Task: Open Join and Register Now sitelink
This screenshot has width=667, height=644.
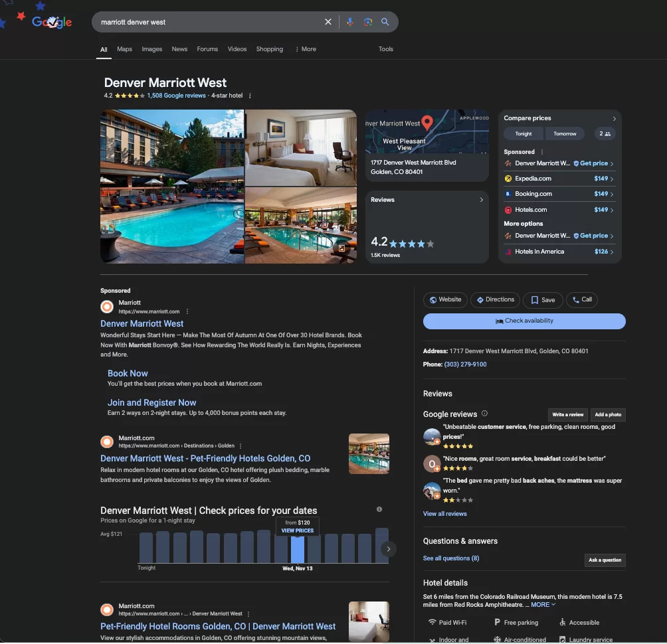Action: [151, 402]
